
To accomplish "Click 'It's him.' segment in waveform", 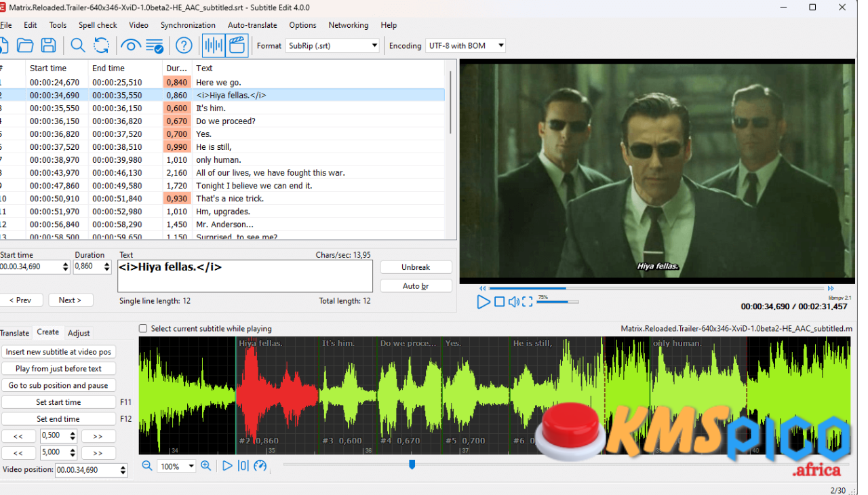I will (348, 395).
